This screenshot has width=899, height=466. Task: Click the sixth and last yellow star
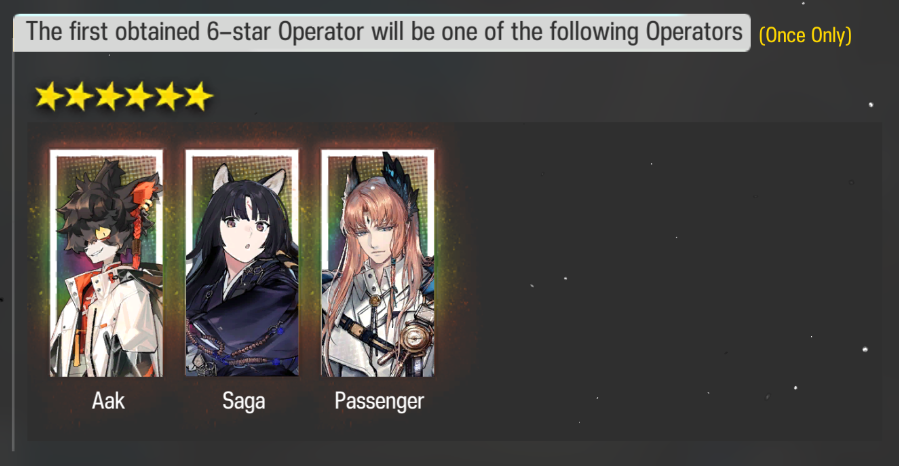[x=198, y=96]
